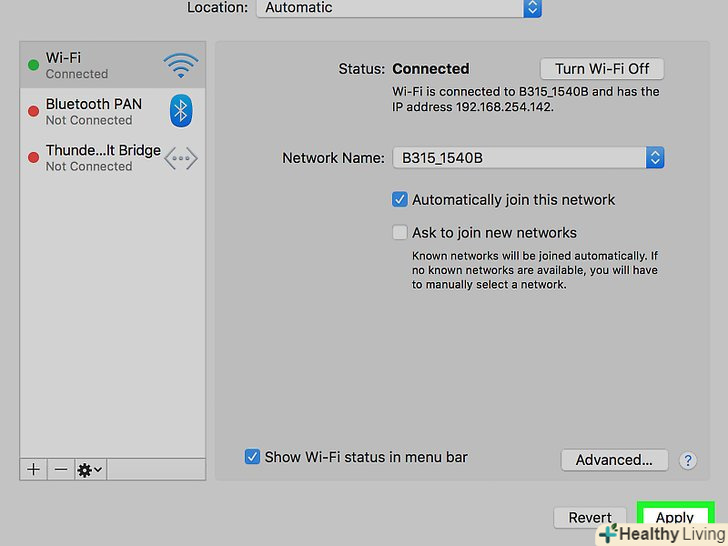The image size is (728, 546).
Task: Click the 'Network Name:' label
Action: (333, 158)
